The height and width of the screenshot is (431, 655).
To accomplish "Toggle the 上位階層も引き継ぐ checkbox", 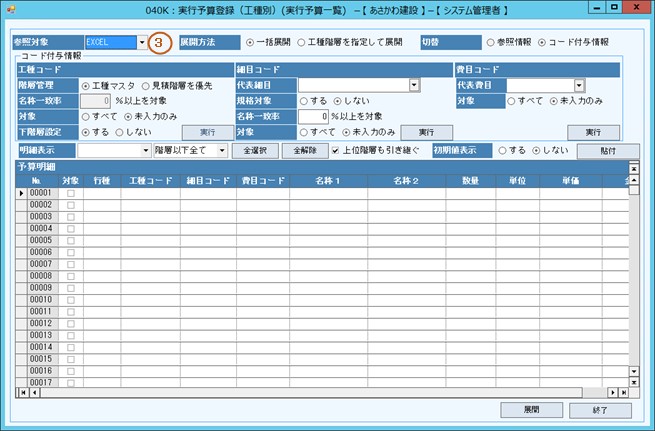I will point(336,150).
